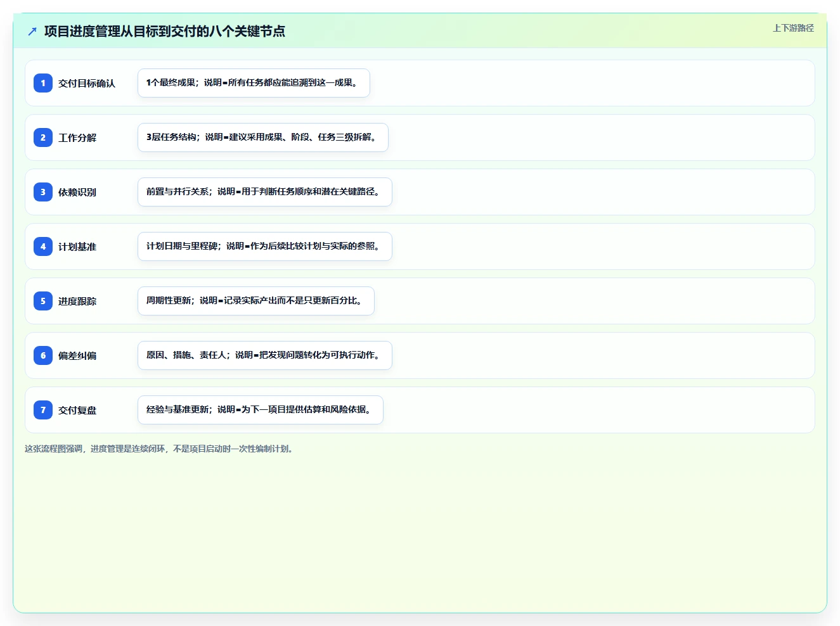Click the 进度跟踪 step label
840x626 pixels.
click(x=77, y=301)
